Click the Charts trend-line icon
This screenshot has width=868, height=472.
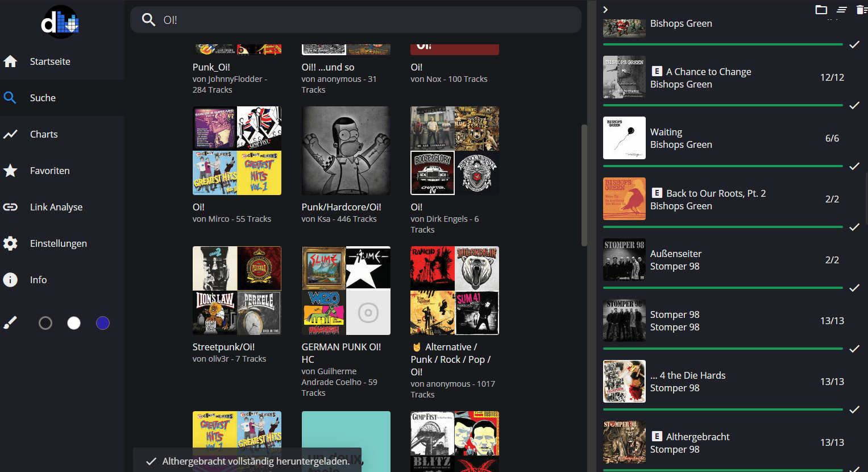tap(10, 134)
